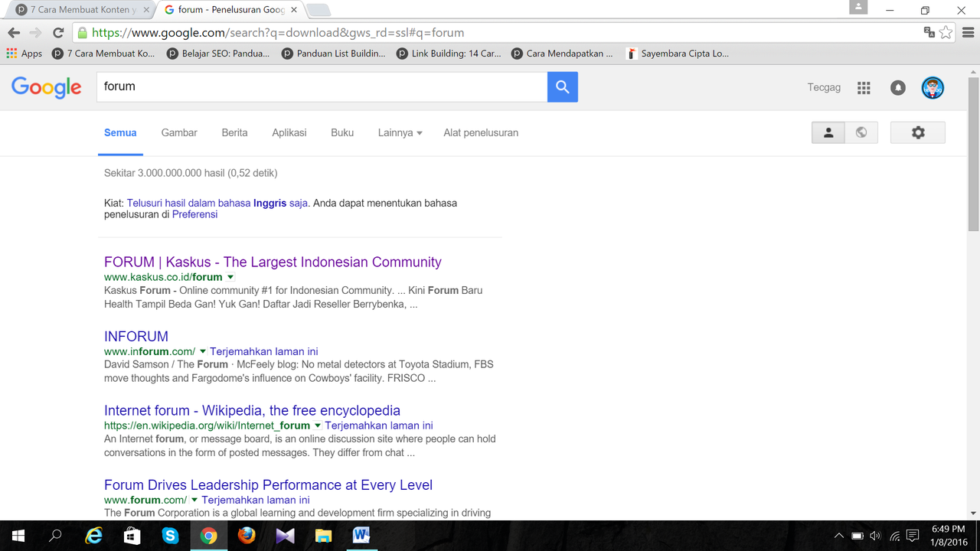Open Forum Drives Leadership Performance result
Screen dimensions: 980x551
click(268, 484)
